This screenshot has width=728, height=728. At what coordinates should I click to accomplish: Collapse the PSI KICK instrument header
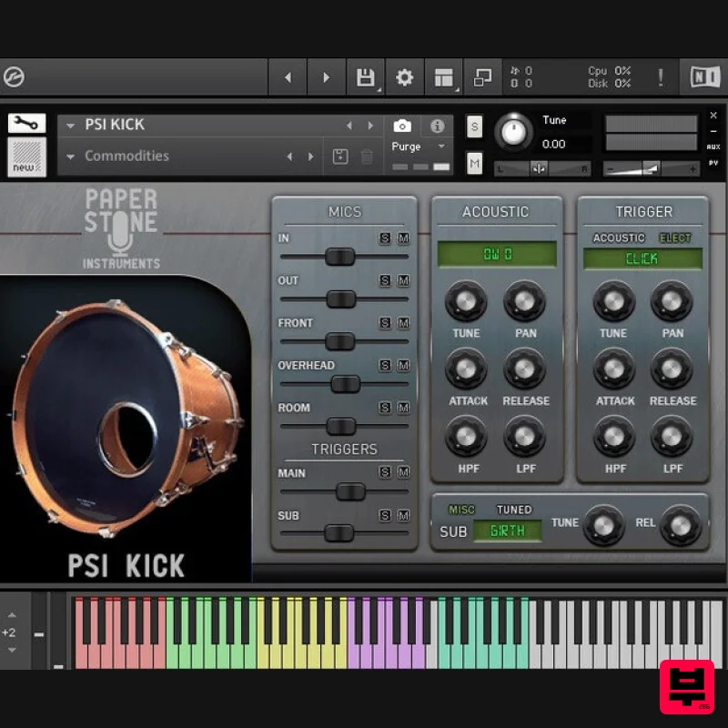71,124
